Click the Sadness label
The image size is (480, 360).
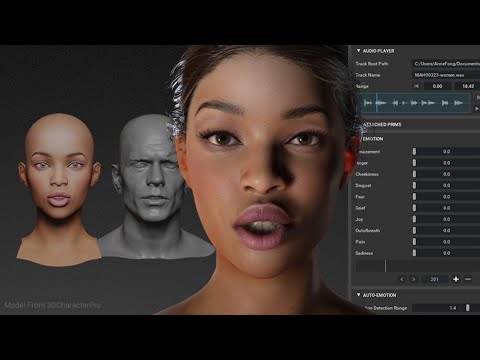click(364, 253)
